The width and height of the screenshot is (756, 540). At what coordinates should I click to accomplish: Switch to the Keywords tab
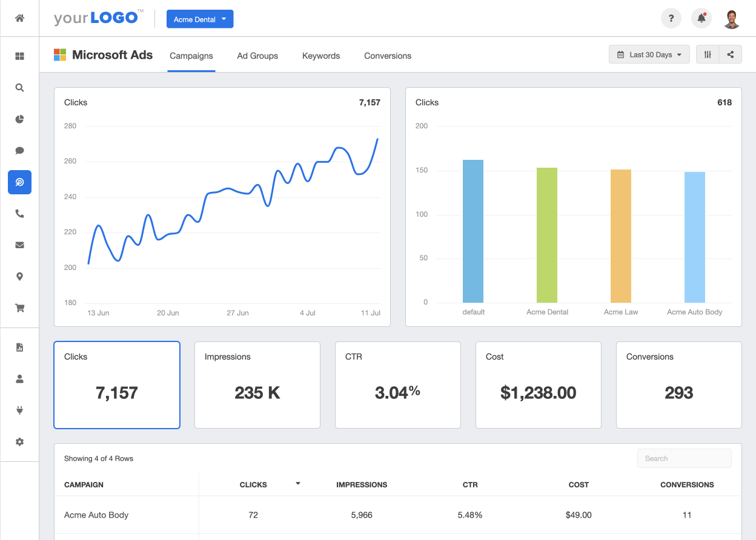point(321,56)
